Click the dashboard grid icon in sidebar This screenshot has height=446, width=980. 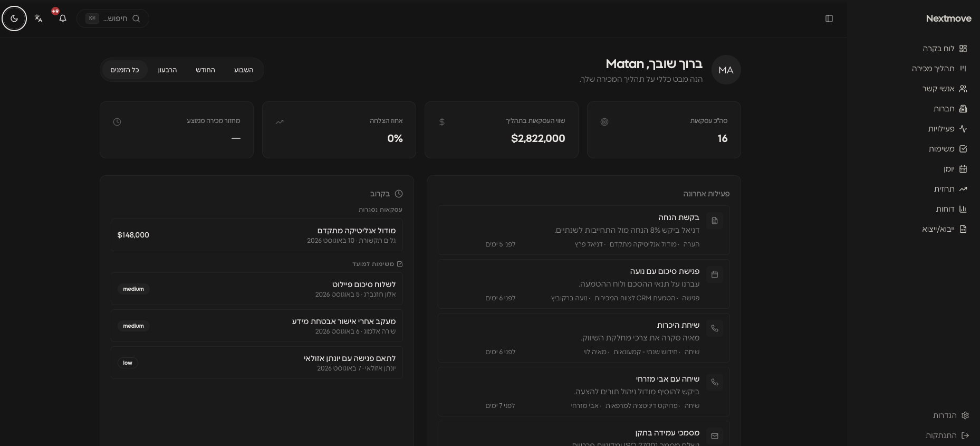(963, 49)
